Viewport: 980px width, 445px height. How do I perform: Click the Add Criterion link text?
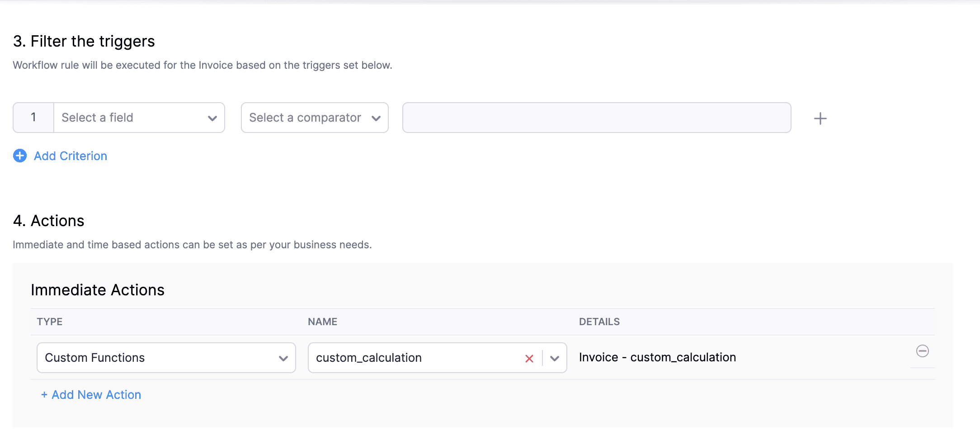point(71,156)
